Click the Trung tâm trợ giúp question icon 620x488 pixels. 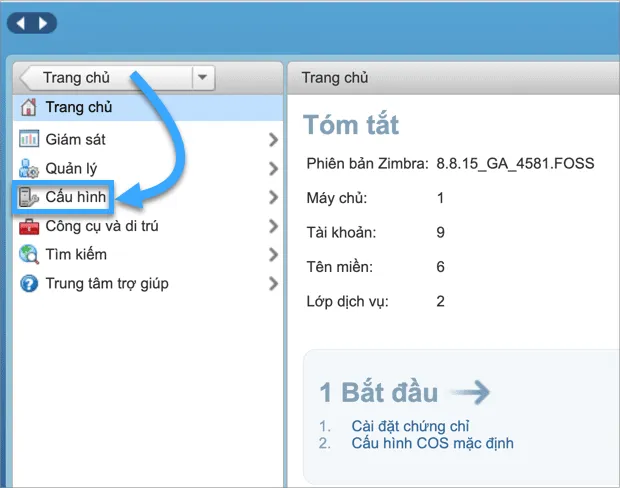(29, 283)
